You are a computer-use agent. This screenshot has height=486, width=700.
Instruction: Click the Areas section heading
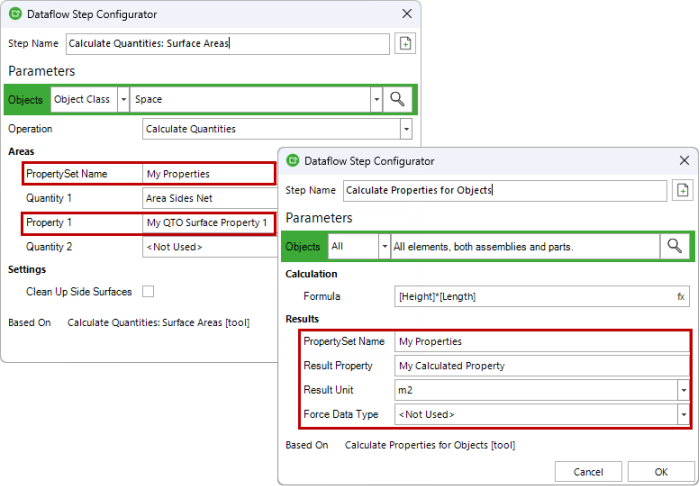(x=21, y=151)
